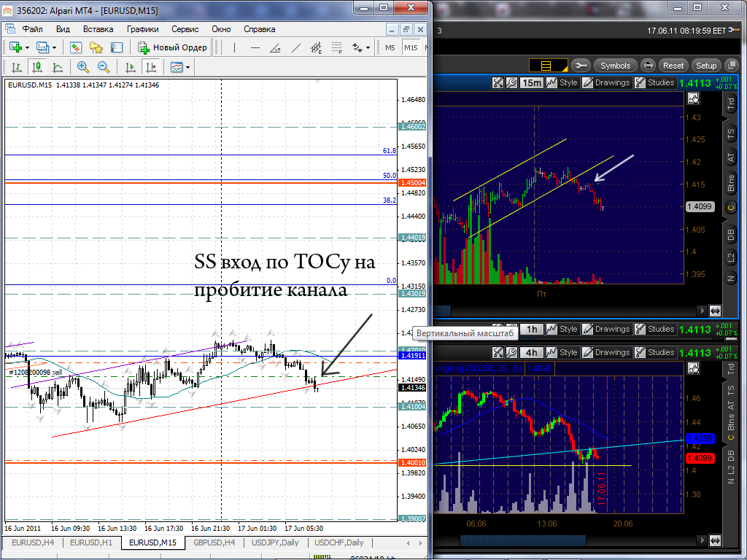747x560 pixels.
Task: Click the Symbols button in right panel
Action: pos(615,66)
